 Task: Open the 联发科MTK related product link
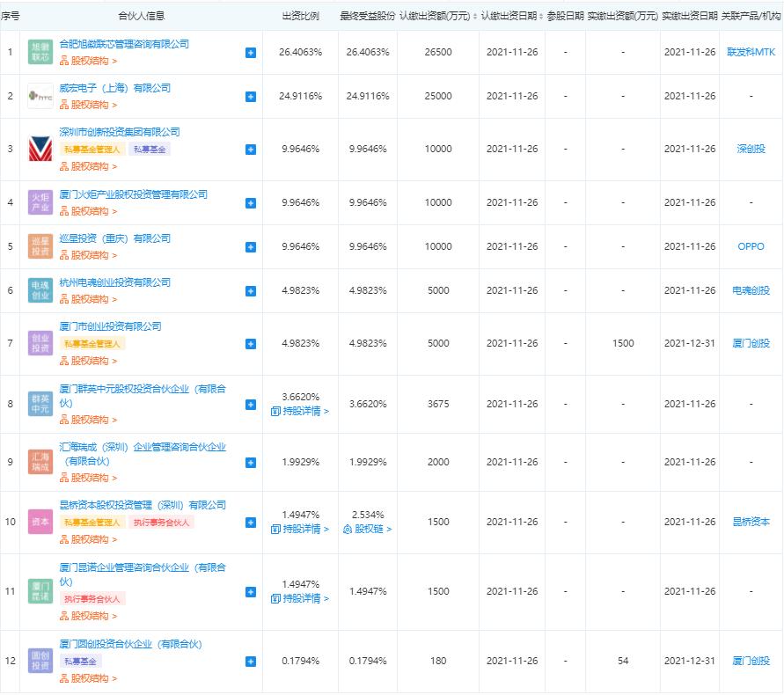click(751, 53)
